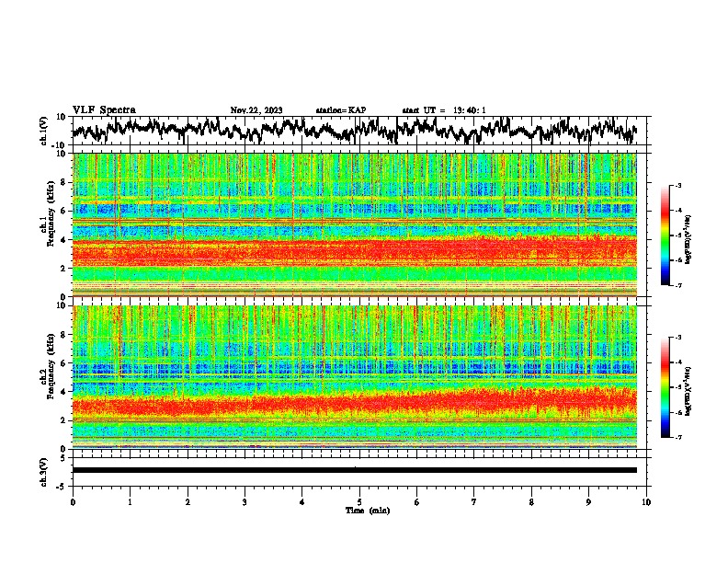Click the "-3" label on ch.1 color scale
This screenshot has width=728, height=563.
point(677,186)
